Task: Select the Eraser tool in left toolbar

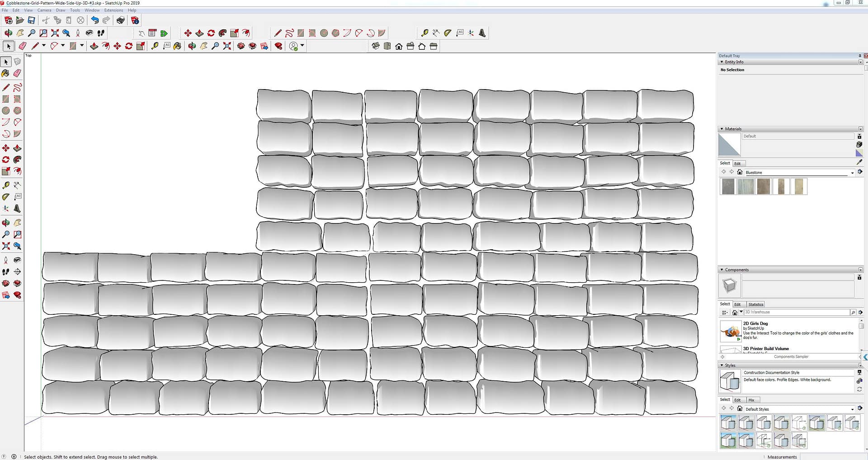Action: click(17, 73)
